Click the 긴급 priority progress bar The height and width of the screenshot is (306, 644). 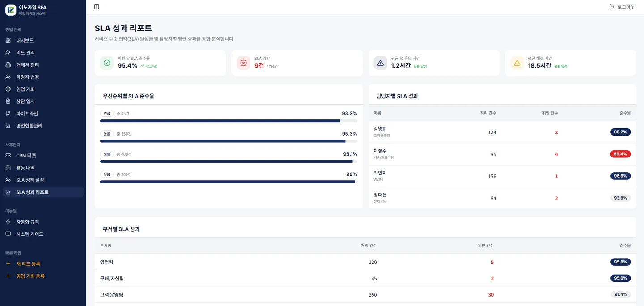pyautogui.click(x=229, y=121)
